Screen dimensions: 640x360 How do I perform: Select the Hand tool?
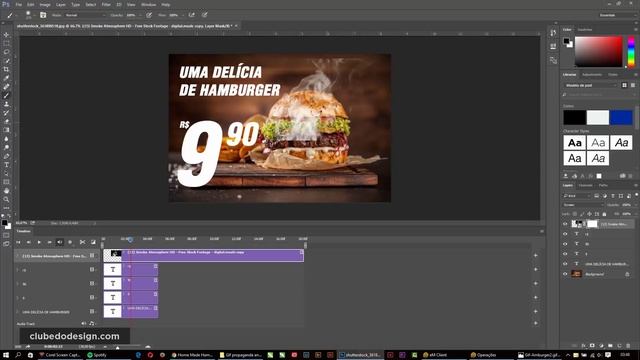pos(6,191)
